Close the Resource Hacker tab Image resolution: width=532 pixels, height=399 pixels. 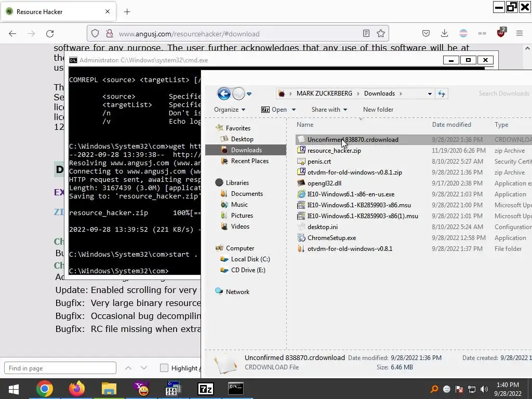tap(108, 11)
